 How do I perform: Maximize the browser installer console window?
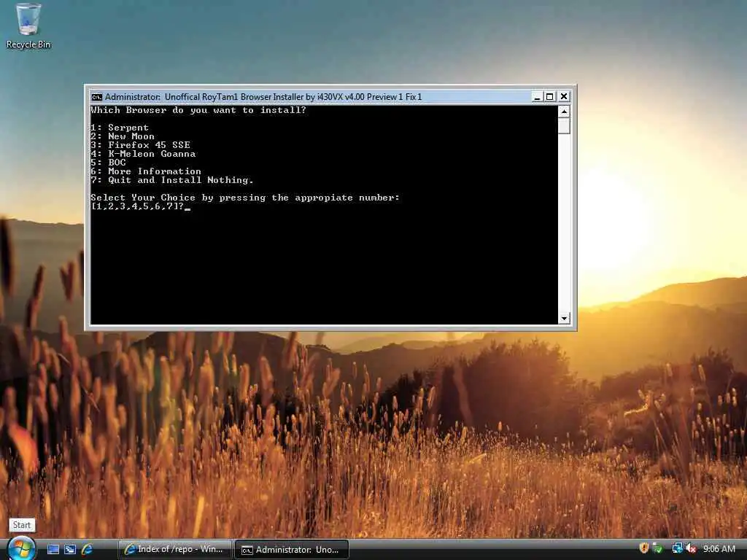550,97
